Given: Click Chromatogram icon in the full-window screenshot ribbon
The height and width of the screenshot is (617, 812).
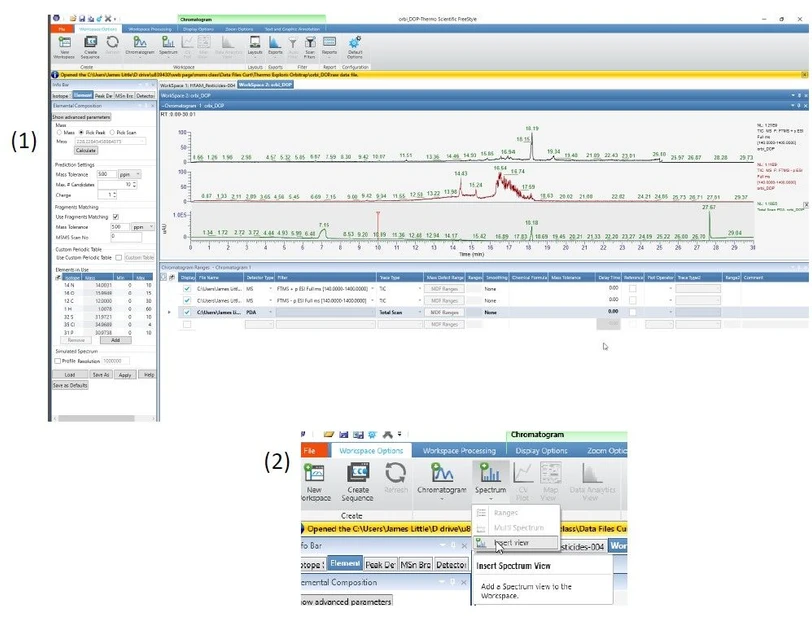Looking at the screenshot, I should click(140, 46).
